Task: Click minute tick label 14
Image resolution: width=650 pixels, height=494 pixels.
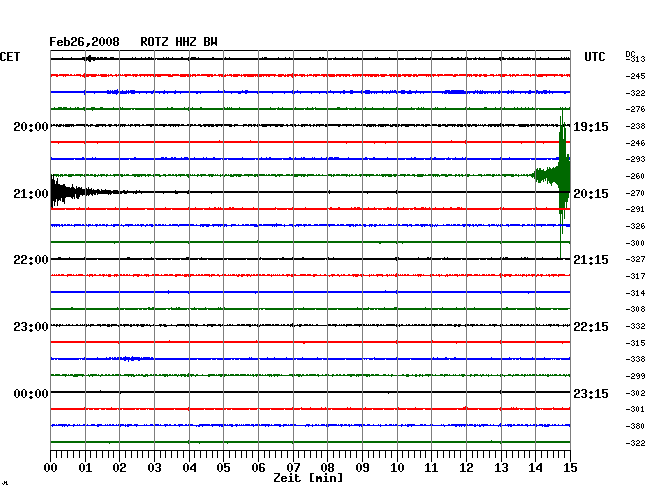Action: (x=536, y=468)
